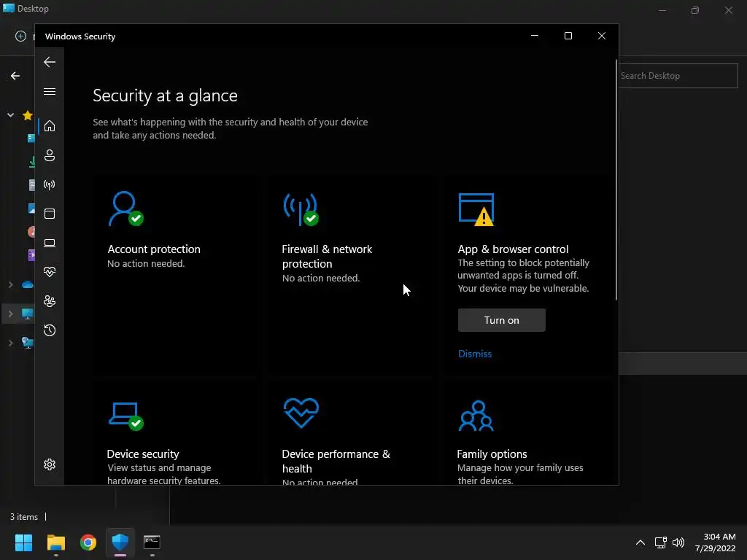The width and height of the screenshot is (747, 560).
Task: Click the Family options people icon
Action: [x=476, y=416]
